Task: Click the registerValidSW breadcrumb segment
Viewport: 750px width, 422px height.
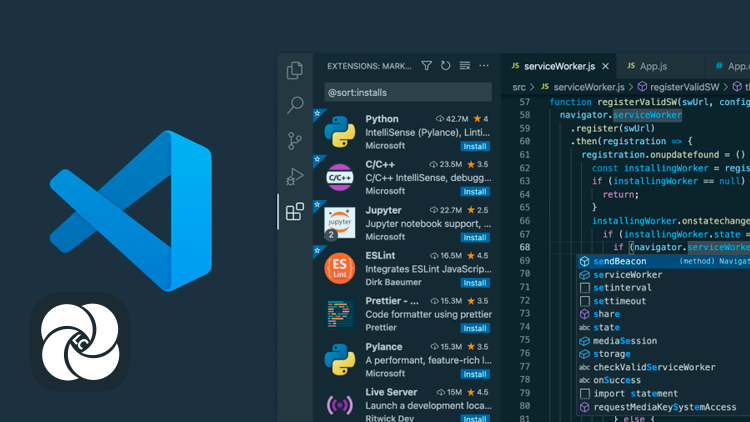Action: (684, 87)
